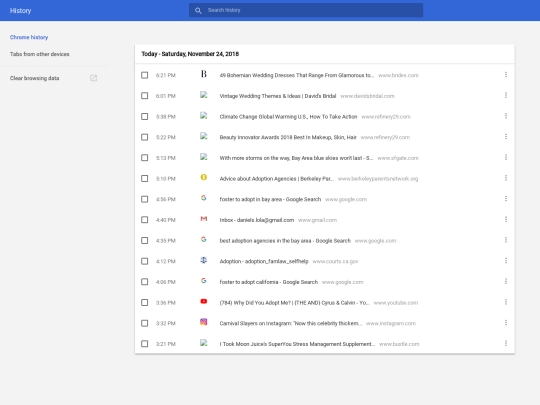Tick the 4:35 PM best adoption agencies box
This screenshot has height=405, width=540.
(x=145, y=240)
